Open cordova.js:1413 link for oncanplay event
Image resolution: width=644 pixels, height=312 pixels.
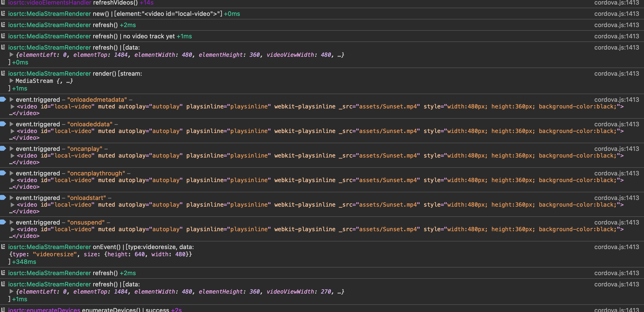coord(616,149)
